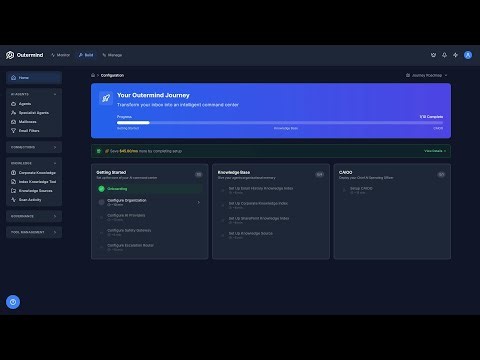The image size is (480, 360).
Task: Open the blue help button
Action: click(x=13, y=302)
